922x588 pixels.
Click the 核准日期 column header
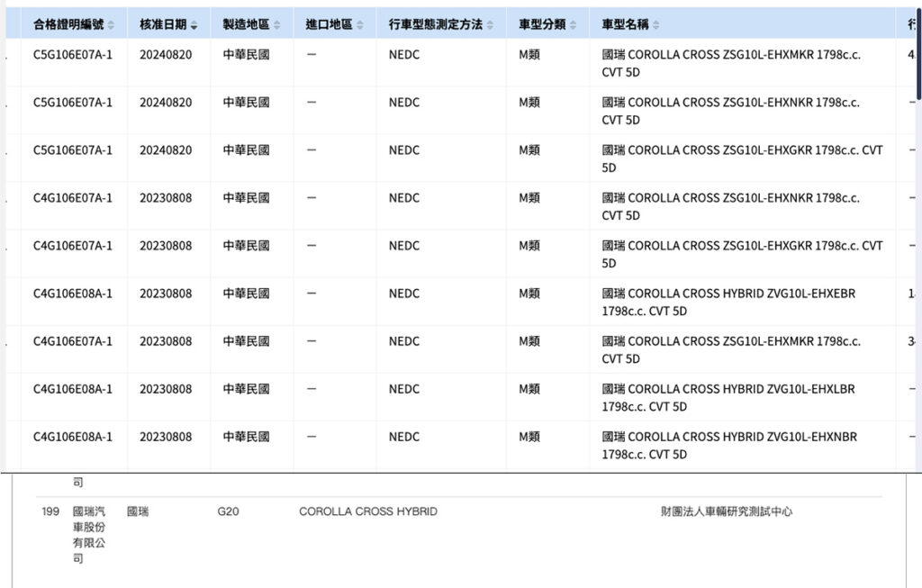coord(168,24)
